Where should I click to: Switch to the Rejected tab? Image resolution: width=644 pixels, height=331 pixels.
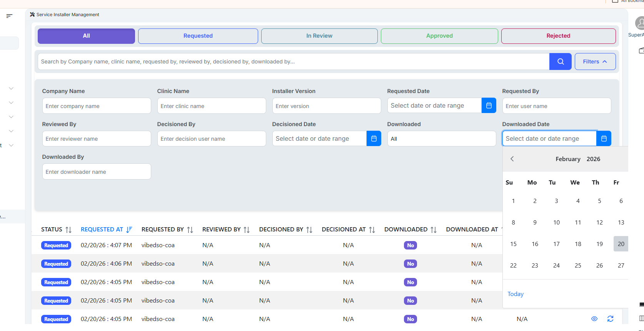pos(558,36)
